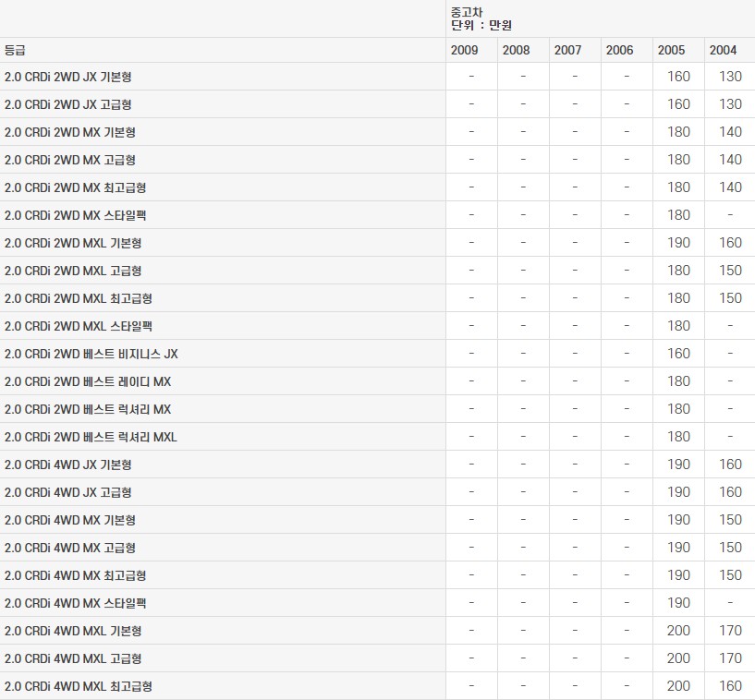Select the 2007 year column header
The height and width of the screenshot is (700, 755).
click(575, 50)
